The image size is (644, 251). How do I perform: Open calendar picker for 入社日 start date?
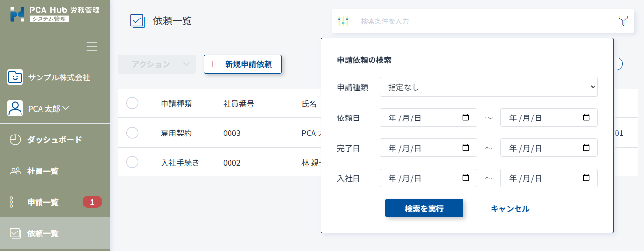click(x=465, y=178)
